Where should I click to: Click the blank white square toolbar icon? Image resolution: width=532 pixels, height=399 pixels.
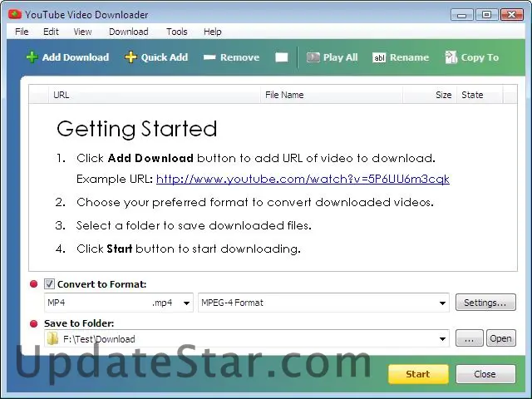tap(281, 57)
